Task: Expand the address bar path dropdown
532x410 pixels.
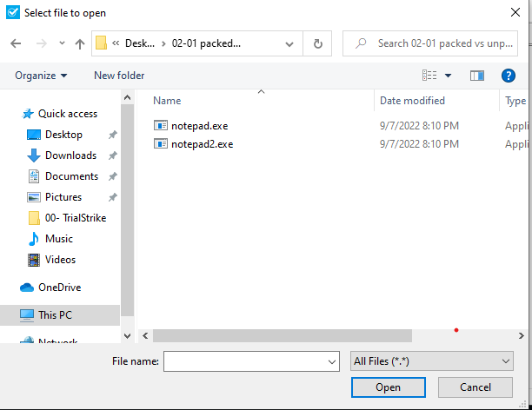Action: pos(289,43)
